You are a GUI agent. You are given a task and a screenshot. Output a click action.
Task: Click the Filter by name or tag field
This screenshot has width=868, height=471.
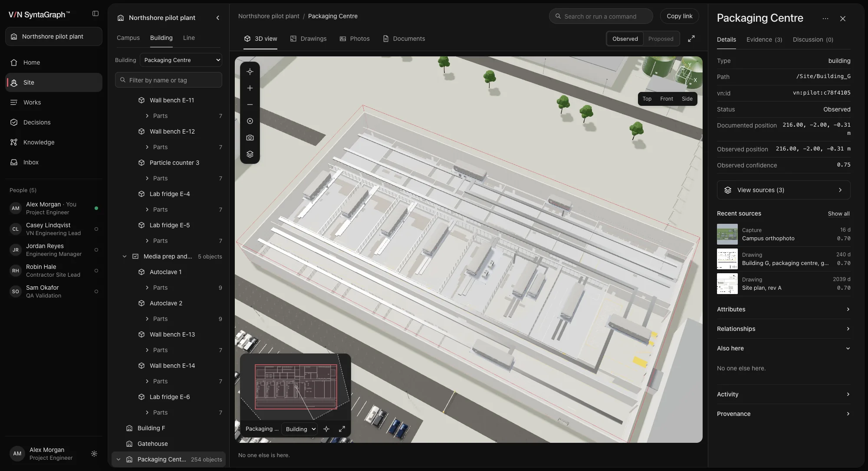click(168, 80)
